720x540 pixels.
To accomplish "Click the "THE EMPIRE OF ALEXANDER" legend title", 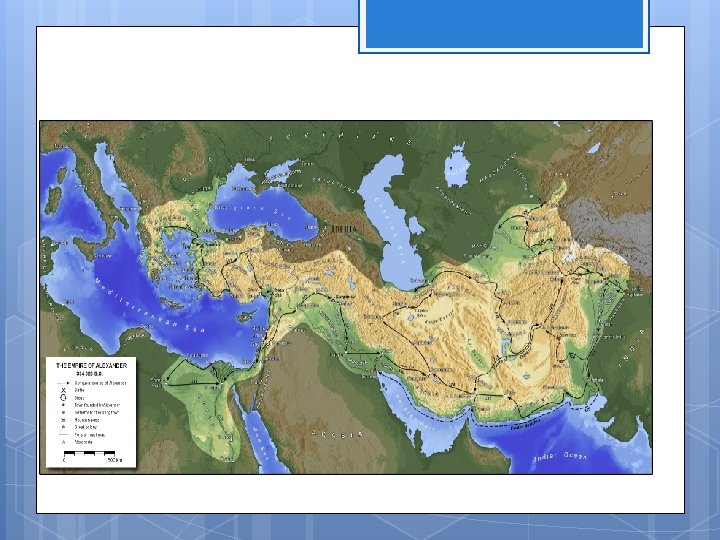I will [91, 366].
